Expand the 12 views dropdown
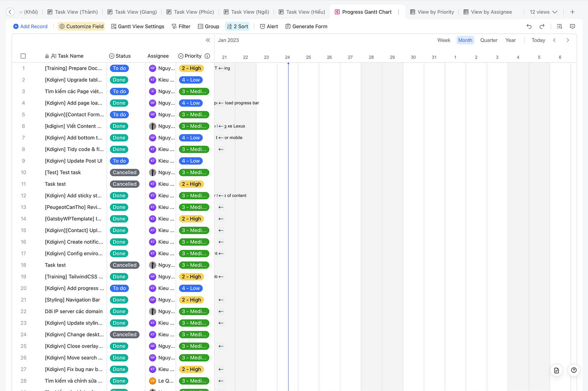 543,12
